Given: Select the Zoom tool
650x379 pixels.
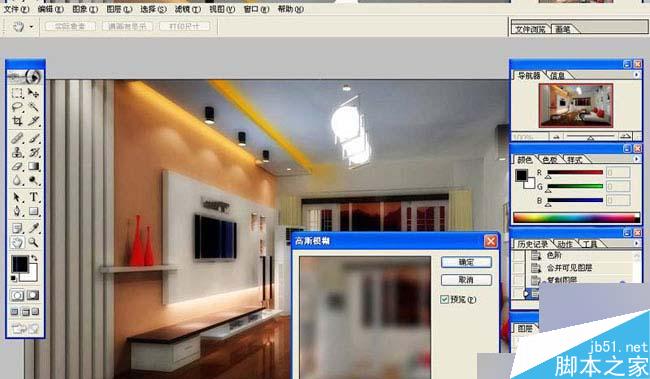Looking at the screenshot, I should 33,242.
